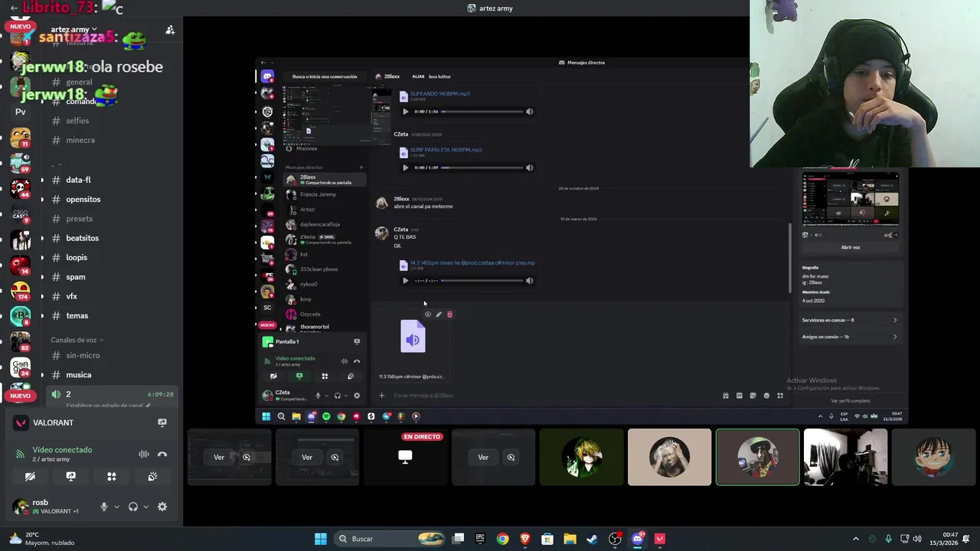Edit pending attachment with pencil icon
Screen dimensions: 980x551
tap(439, 315)
